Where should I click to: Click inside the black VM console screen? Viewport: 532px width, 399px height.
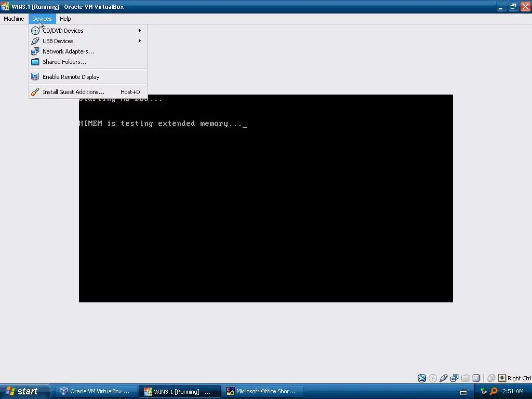(x=265, y=198)
